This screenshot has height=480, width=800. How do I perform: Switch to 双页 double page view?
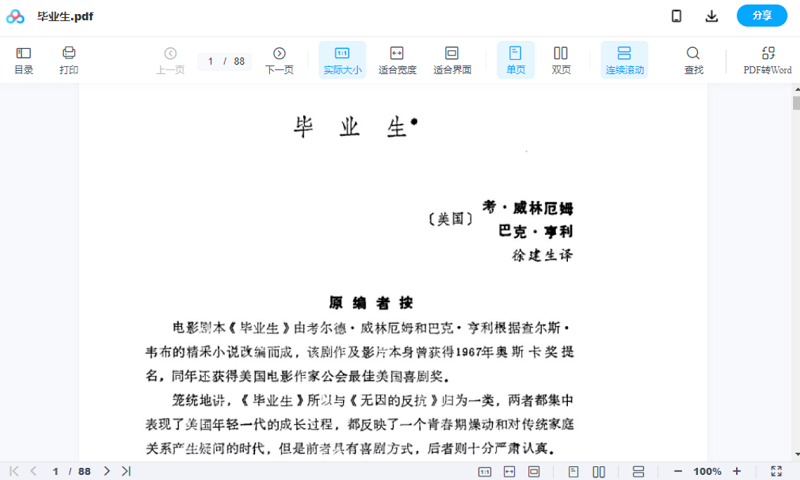(561, 60)
